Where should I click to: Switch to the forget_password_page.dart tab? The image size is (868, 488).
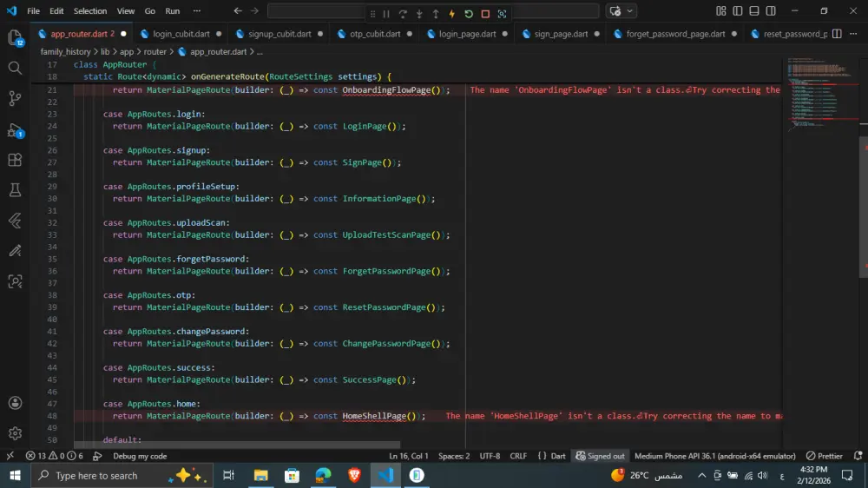pyautogui.click(x=675, y=34)
